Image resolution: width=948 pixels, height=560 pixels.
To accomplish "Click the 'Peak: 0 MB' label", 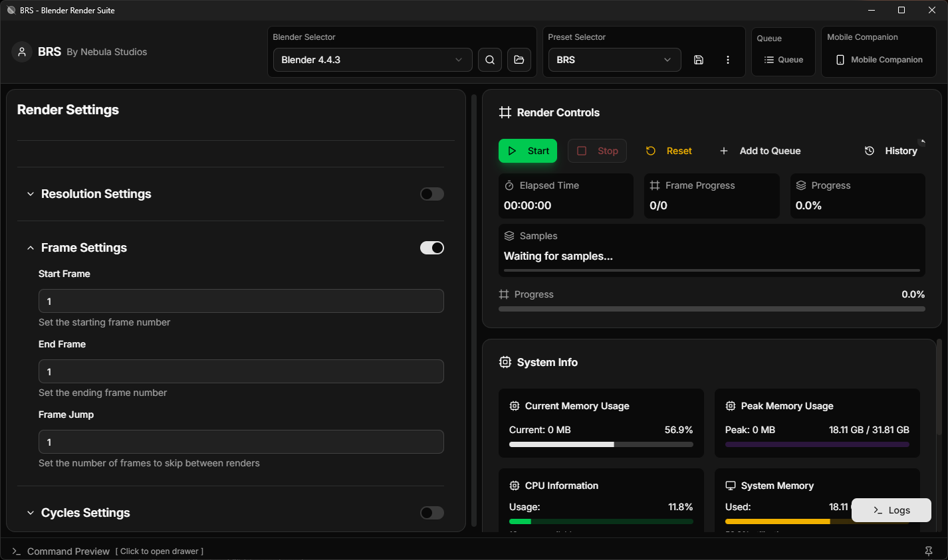I will (750, 430).
